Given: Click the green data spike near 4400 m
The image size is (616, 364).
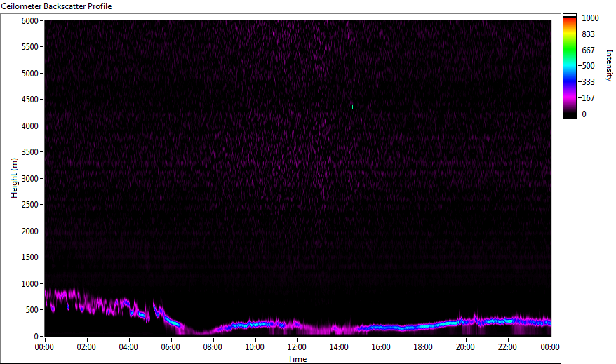Looking at the screenshot, I should pyautogui.click(x=352, y=107).
